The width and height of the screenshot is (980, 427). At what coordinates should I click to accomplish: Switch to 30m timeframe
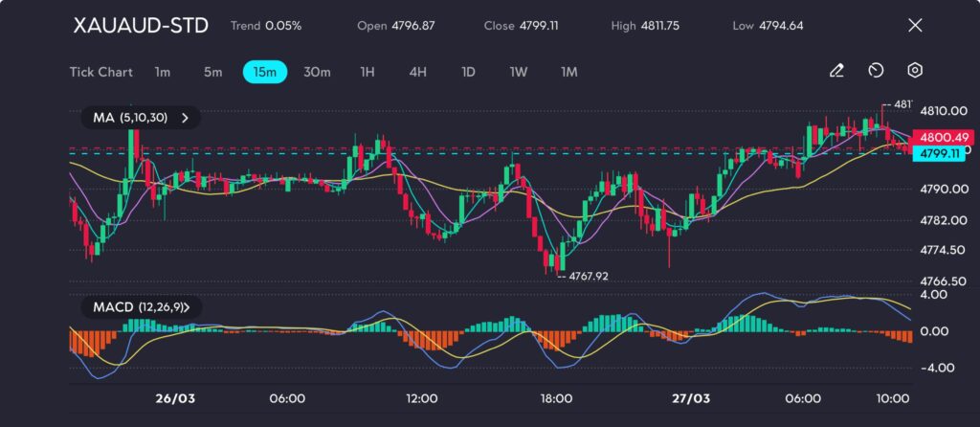317,71
